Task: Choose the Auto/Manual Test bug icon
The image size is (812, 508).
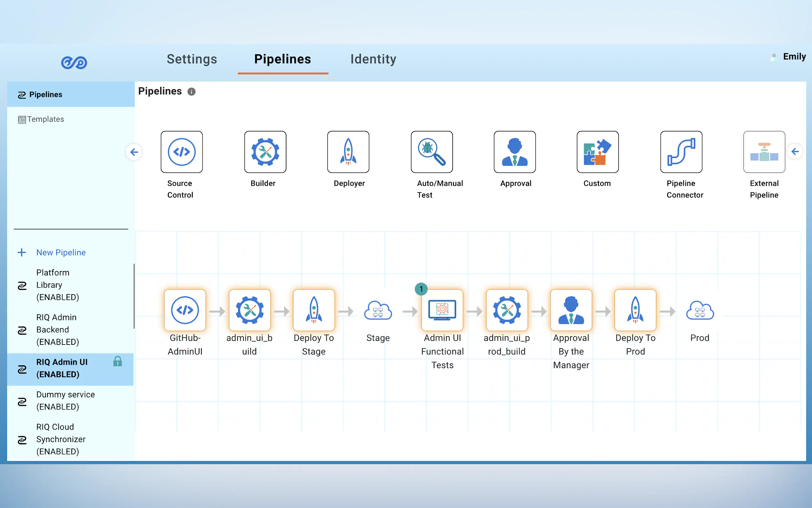Action: coord(432,152)
